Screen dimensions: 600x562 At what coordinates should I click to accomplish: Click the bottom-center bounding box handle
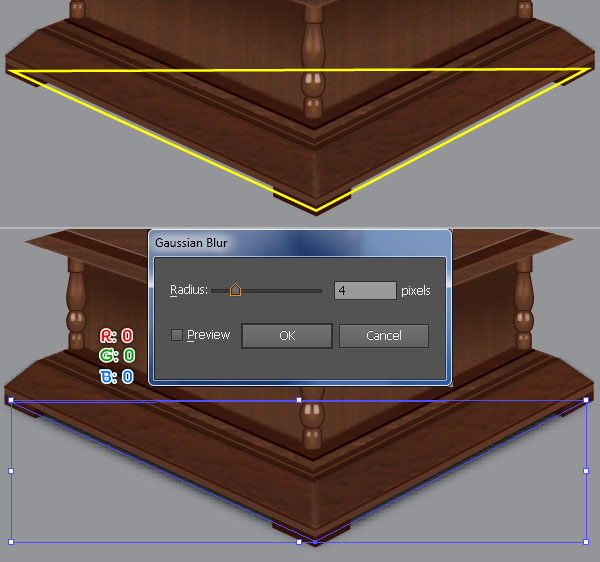(299, 542)
